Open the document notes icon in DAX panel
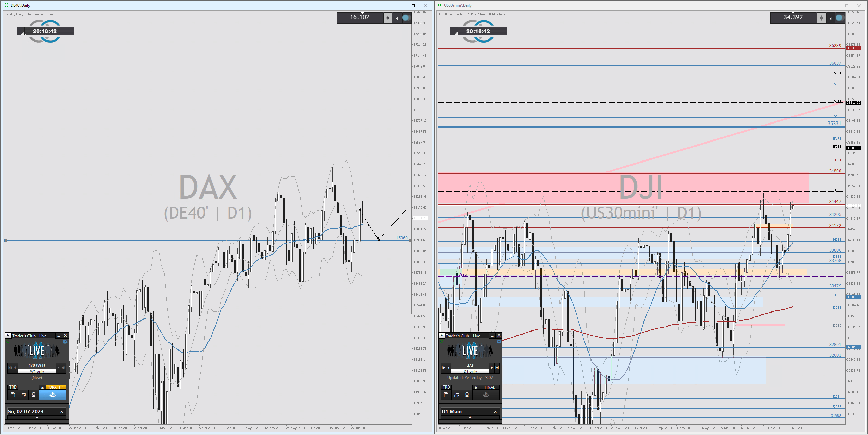Image resolution: width=868 pixels, height=435 pixels. point(13,395)
